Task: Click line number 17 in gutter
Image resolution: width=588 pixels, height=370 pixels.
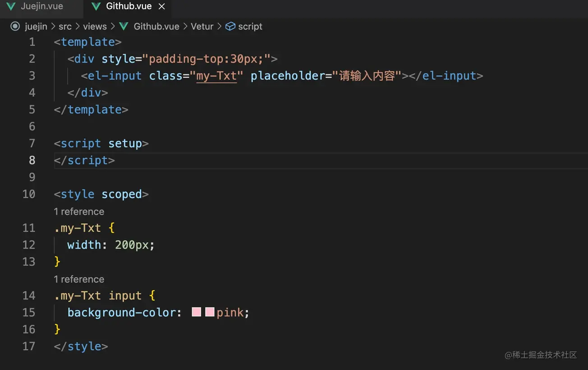Action: (x=29, y=346)
